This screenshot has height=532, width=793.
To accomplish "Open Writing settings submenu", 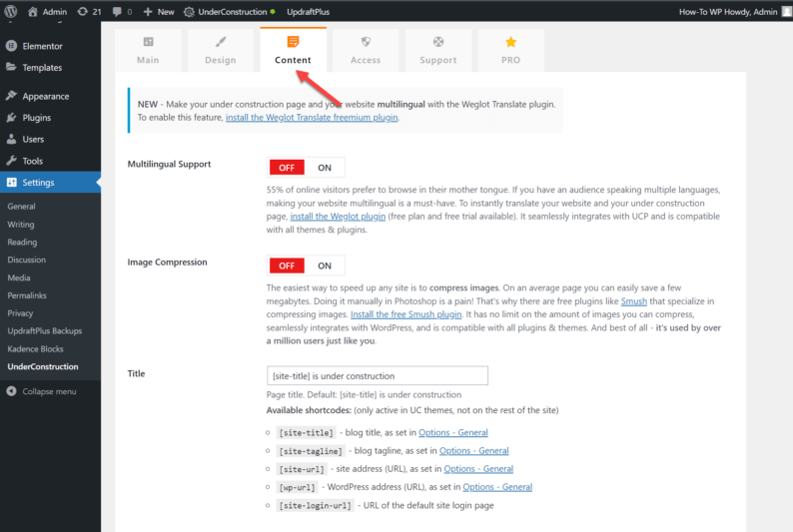I will (21, 225).
